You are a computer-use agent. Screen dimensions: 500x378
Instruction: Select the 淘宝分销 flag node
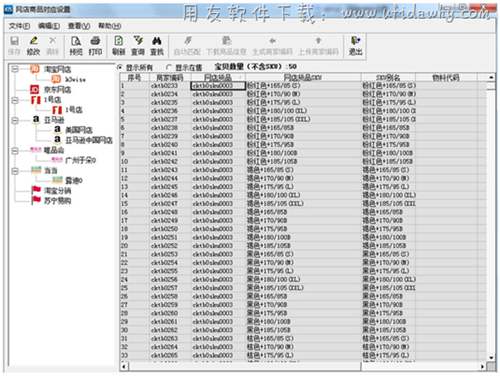[x=57, y=191]
